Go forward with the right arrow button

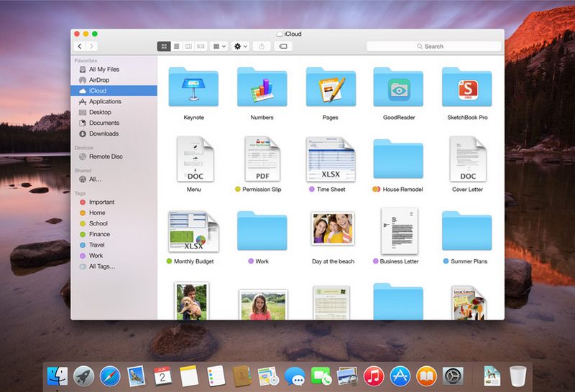tap(92, 46)
